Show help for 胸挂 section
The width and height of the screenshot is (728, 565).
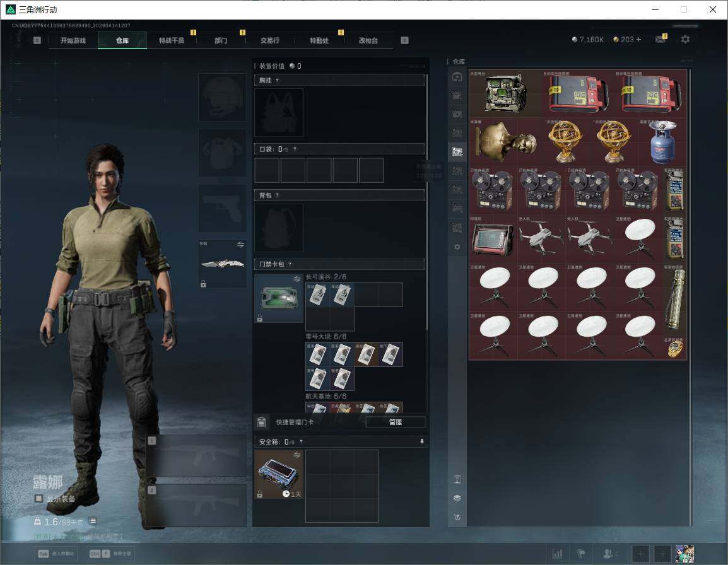(x=277, y=80)
